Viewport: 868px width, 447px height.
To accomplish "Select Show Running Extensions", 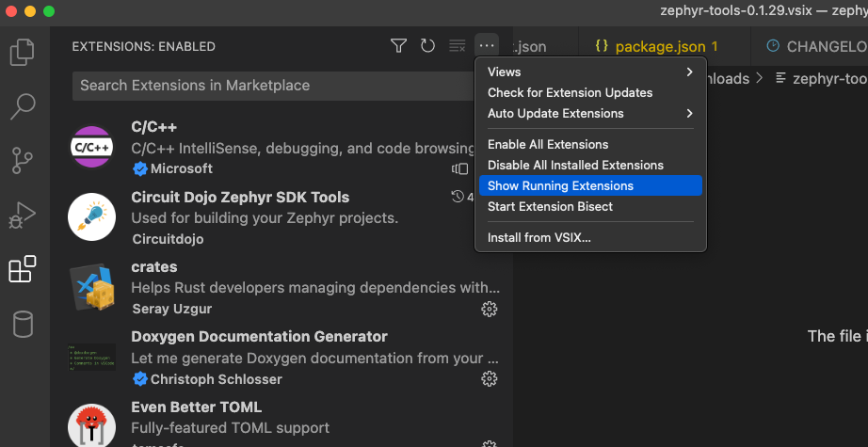I will coord(590,186).
